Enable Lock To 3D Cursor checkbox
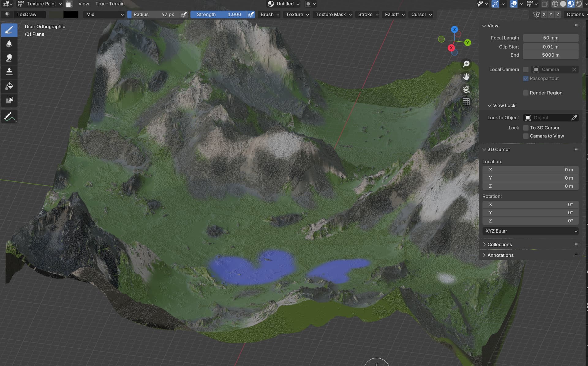This screenshot has width=588, height=366. tap(526, 128)
